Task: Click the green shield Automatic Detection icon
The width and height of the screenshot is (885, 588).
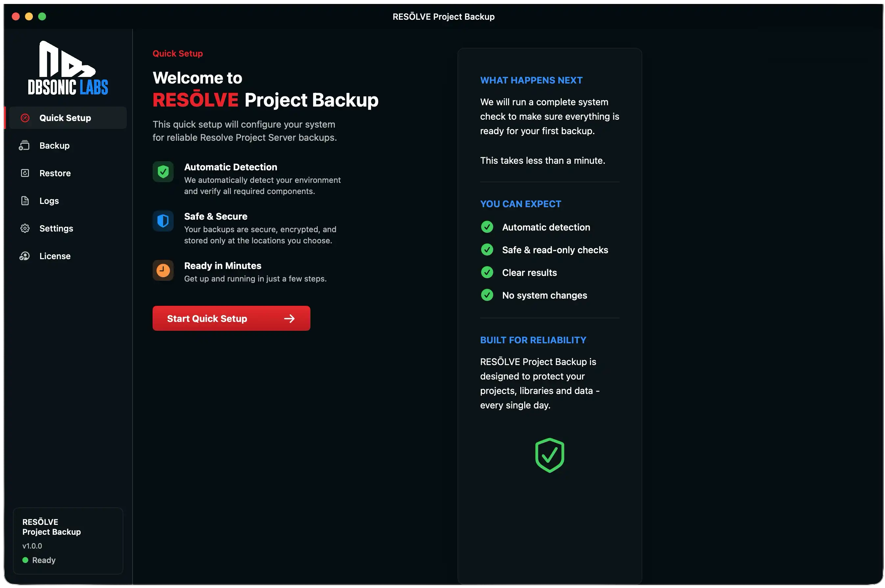Action: (x=163, y=172)
